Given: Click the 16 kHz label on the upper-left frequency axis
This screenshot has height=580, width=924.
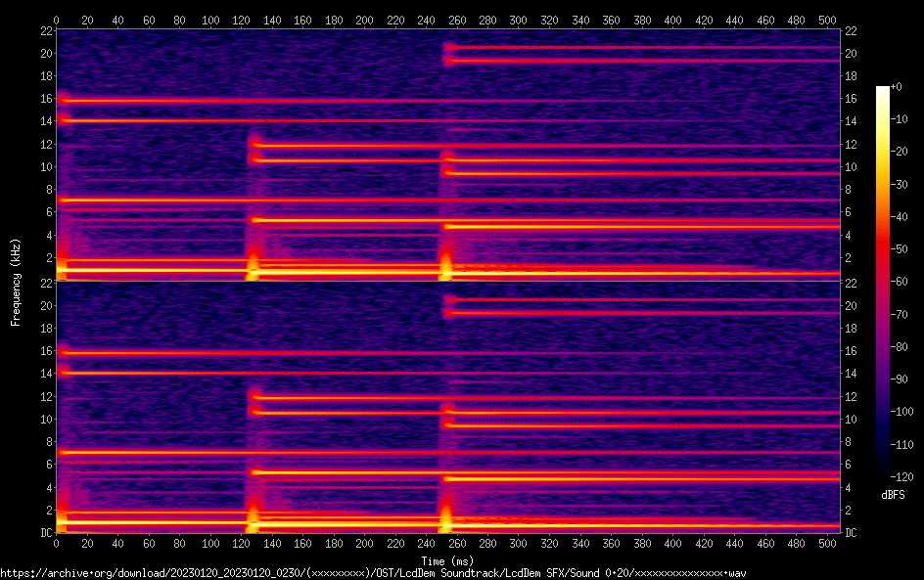Looking at the screenshot, I should coord(45,99).
